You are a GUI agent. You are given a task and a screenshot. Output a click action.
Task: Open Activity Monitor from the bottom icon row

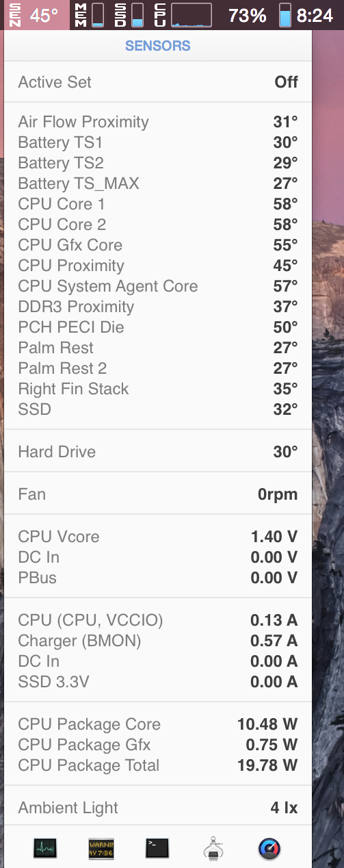point(45,849)
